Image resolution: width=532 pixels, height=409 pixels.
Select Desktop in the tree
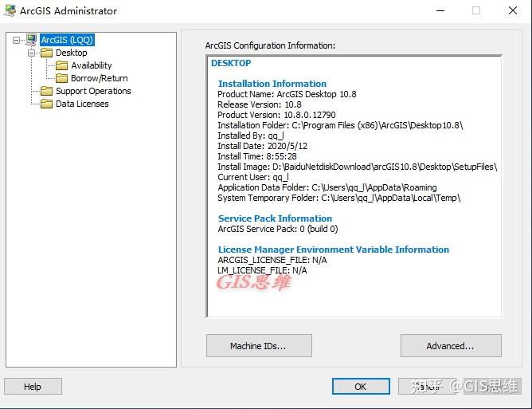tap(71, 53)
